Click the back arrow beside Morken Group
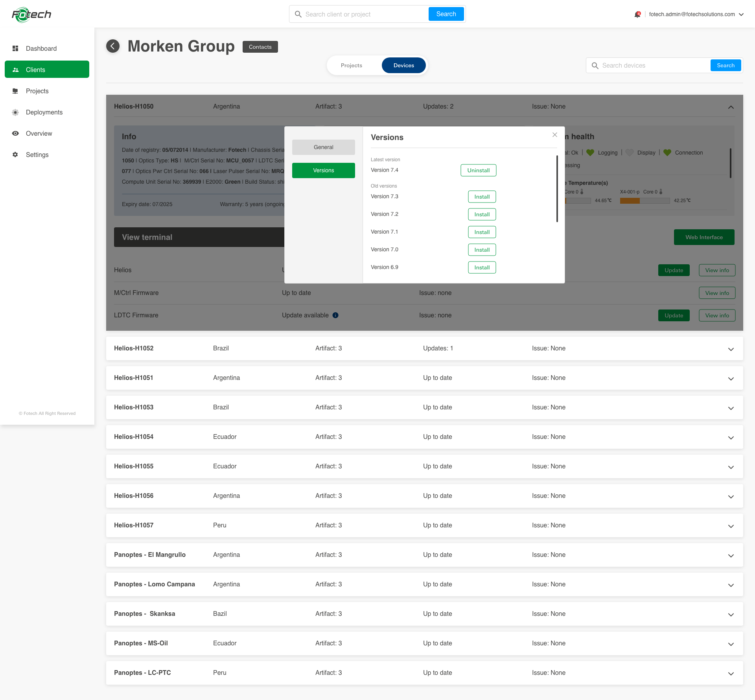Viewport: 755px width, 700px height. click(113, 46)
